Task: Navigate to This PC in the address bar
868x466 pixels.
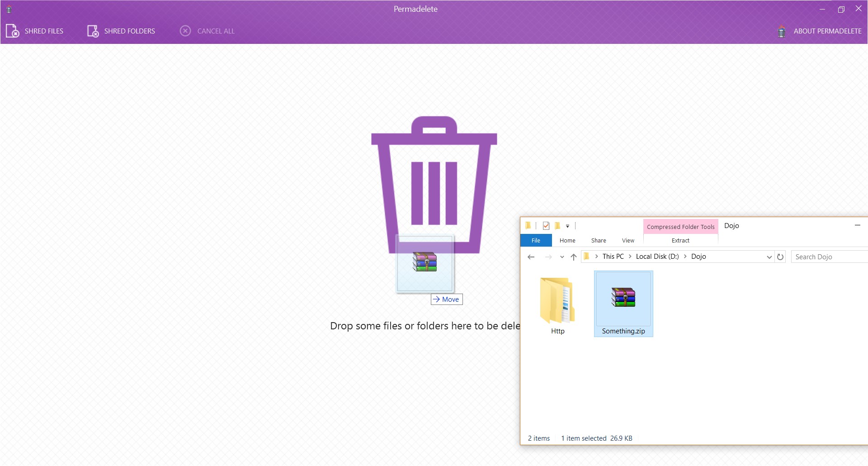Action: pos(613,257)
